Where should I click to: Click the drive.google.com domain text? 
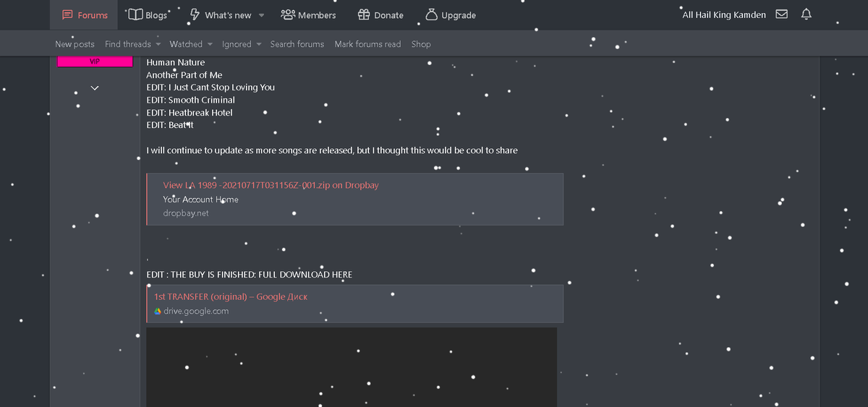(196, 311)
